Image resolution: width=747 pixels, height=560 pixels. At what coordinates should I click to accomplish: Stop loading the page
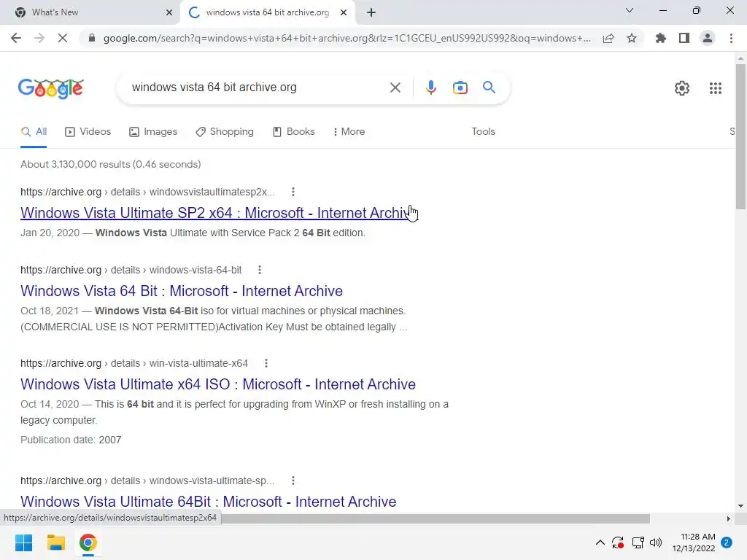pyautogui.click(x=63, y=38)
